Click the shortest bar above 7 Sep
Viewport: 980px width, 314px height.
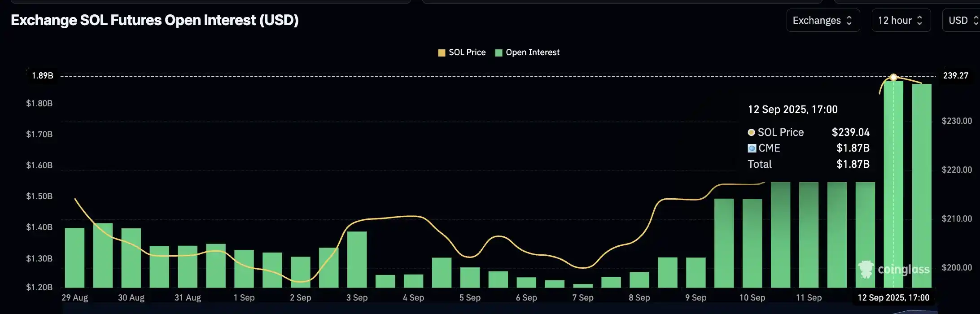[583, 286]
